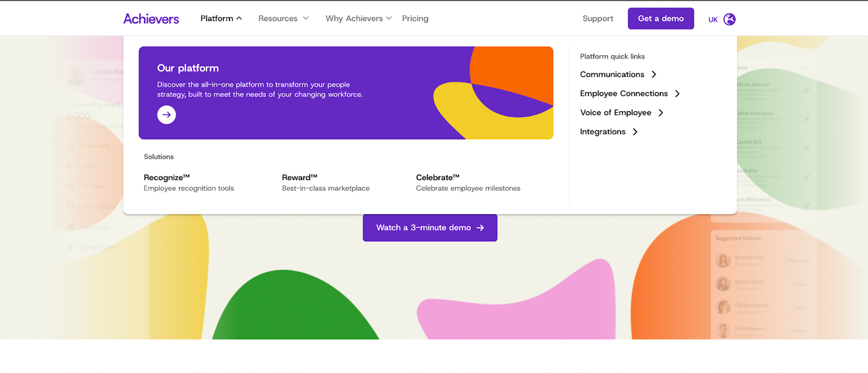The height and width of the screenshot is (373, 868).
Task: Click 'Celebrate employee milestones' text
Action: 468,188
